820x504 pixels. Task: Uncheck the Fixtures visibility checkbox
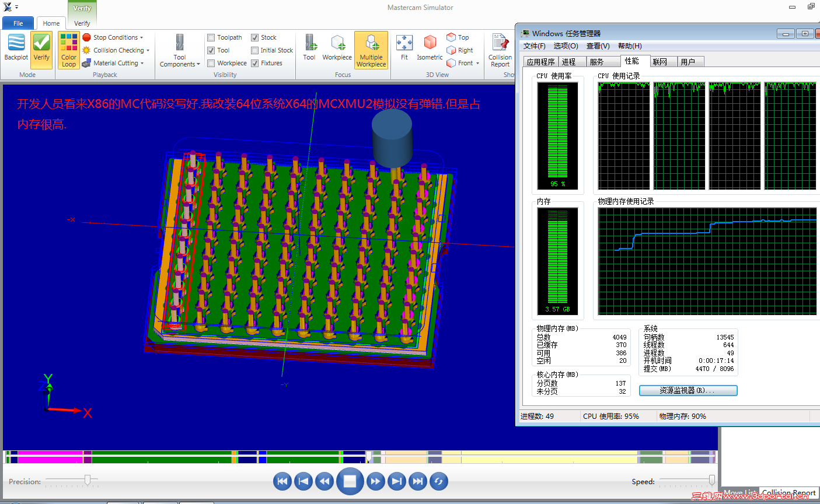point(254,63)
